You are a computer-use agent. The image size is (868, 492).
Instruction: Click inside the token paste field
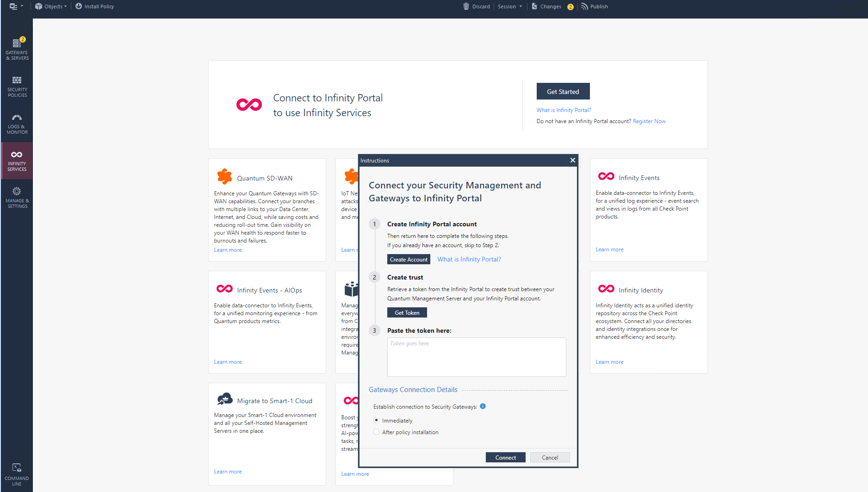[476, 357]
